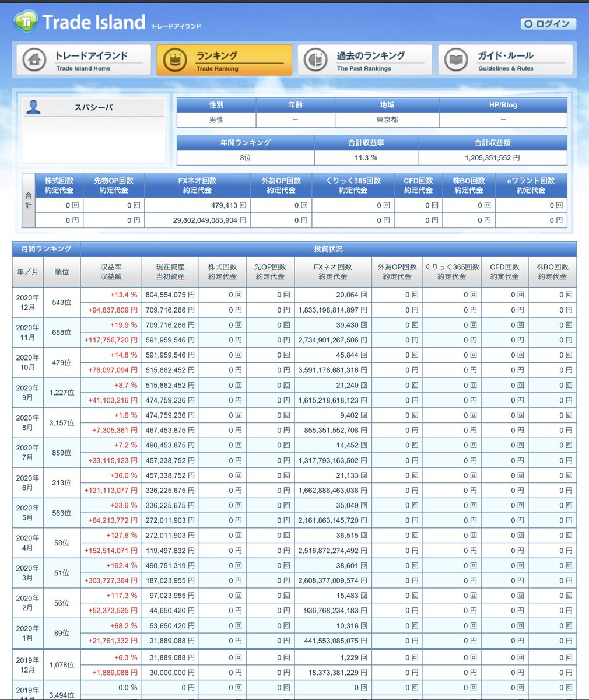Click profit amount +303,727,364 円
Viewport: 589px width, 700px height.
pyautogui.click(x=111, y=580)
